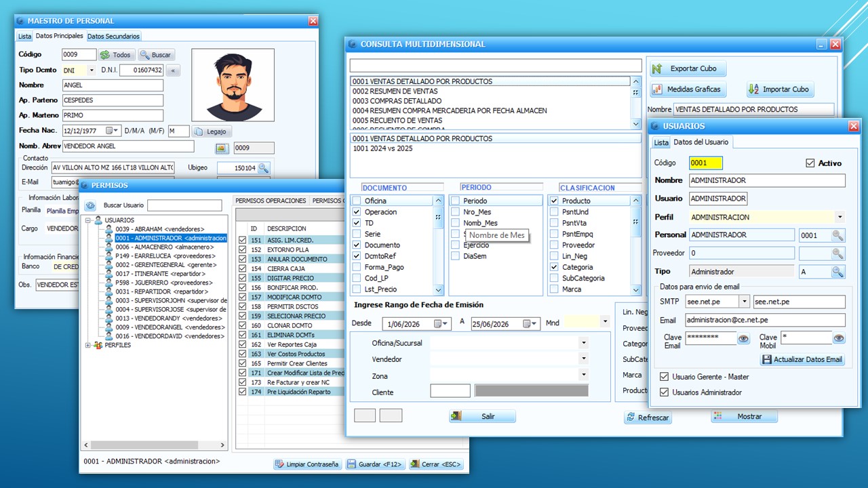The width and height of the screenshot is (868, 488).
Task: Select Datos del Usuario tab
Action: [x=701, y=142]
